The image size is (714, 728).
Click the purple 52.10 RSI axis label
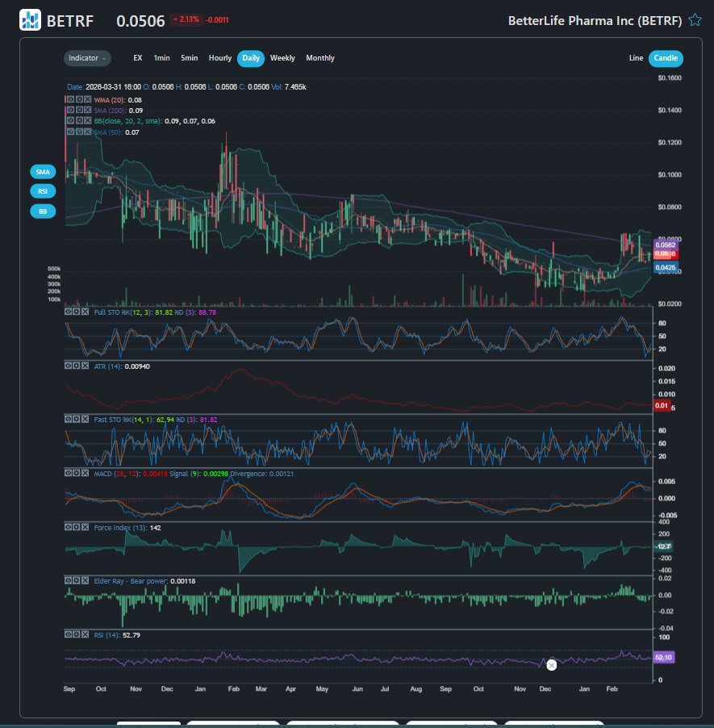point(663,657)
